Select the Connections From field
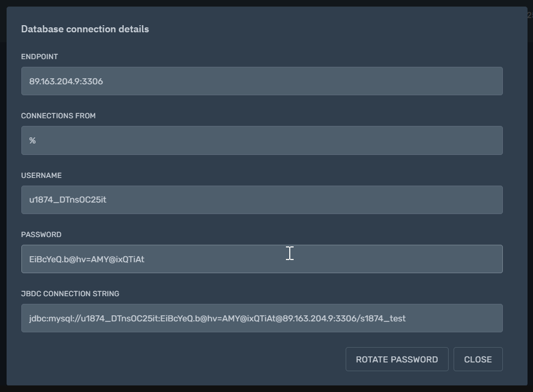 point(262,140)
